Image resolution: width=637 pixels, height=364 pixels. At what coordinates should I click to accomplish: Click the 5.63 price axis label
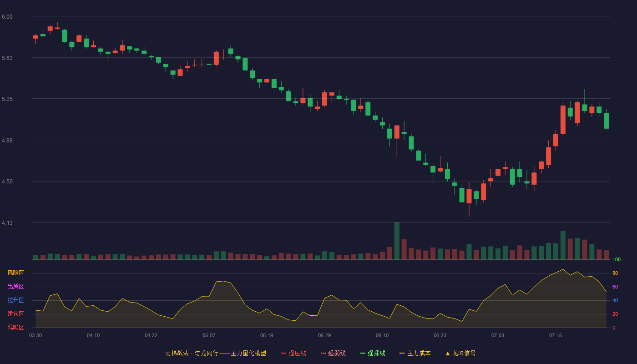click(7, 58)
